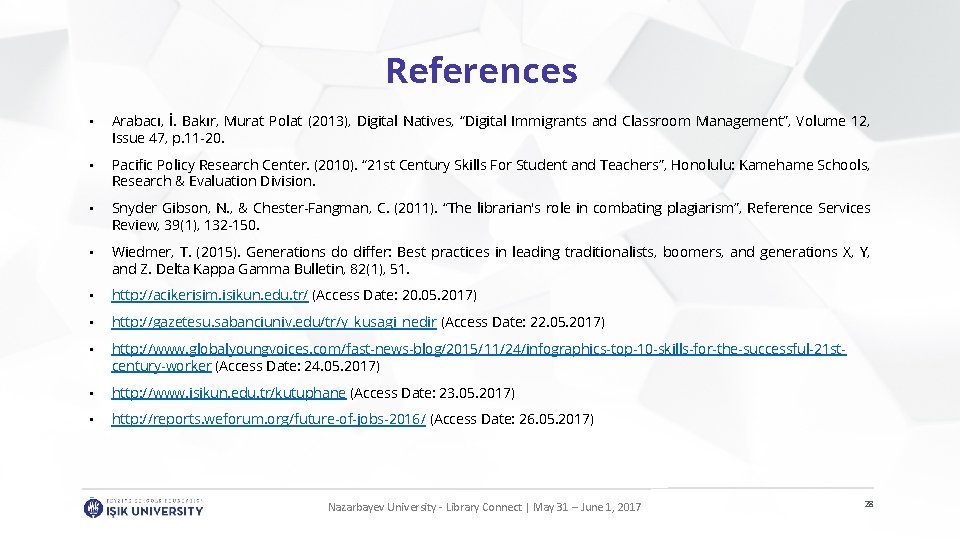
Task: Click the Access Date: 24.05.2017 text
Action: pyautogui.click(x=298, y=366)
